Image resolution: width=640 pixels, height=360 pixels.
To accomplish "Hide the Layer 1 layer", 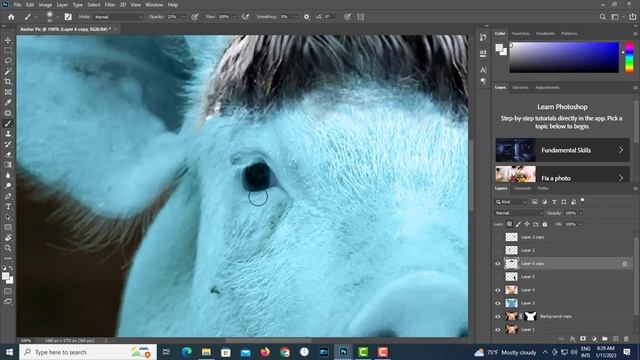I will pos(498,329).
